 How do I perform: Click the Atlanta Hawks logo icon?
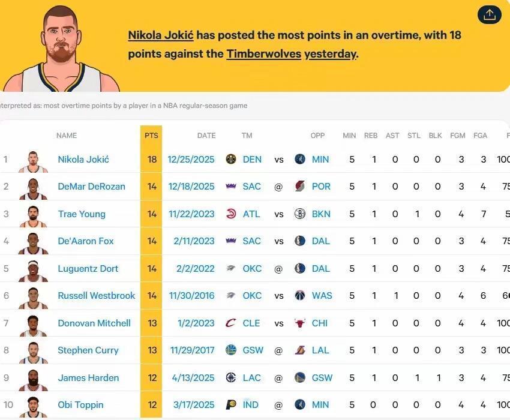[231, 214]
